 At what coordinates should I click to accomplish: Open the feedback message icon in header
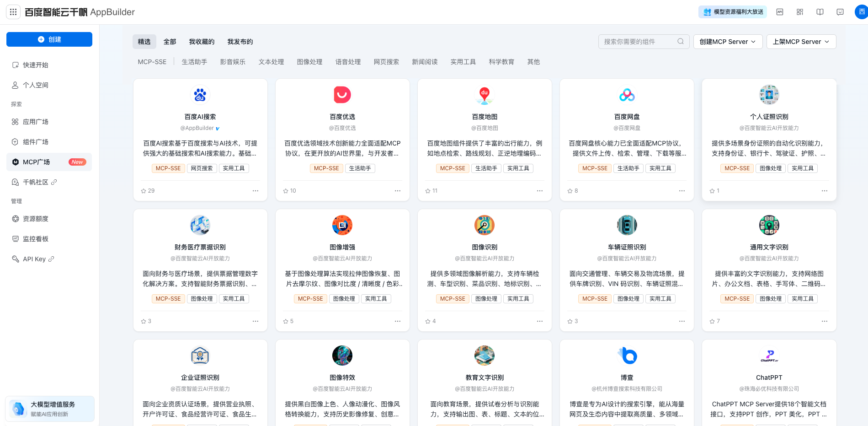point(840,12)
